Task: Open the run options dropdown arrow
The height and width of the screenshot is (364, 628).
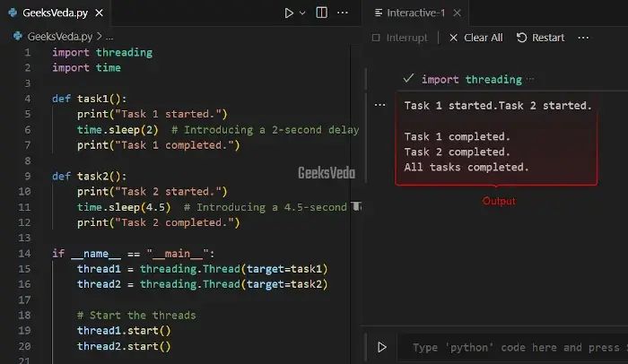Action: pyautogui.click(x=302, y=13)
